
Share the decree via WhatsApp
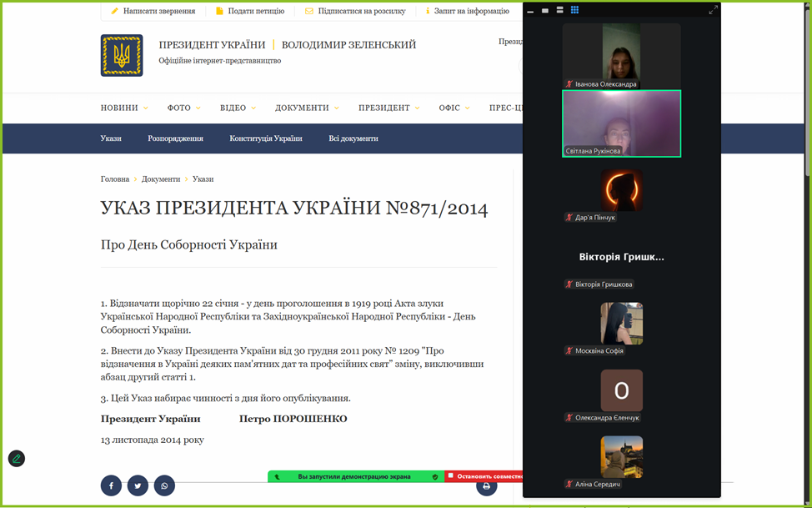[x=164, y=485]
